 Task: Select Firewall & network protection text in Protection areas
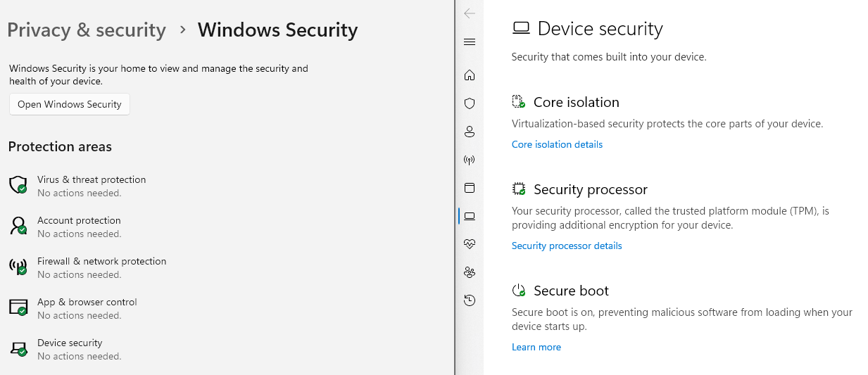tap(102, 261)
